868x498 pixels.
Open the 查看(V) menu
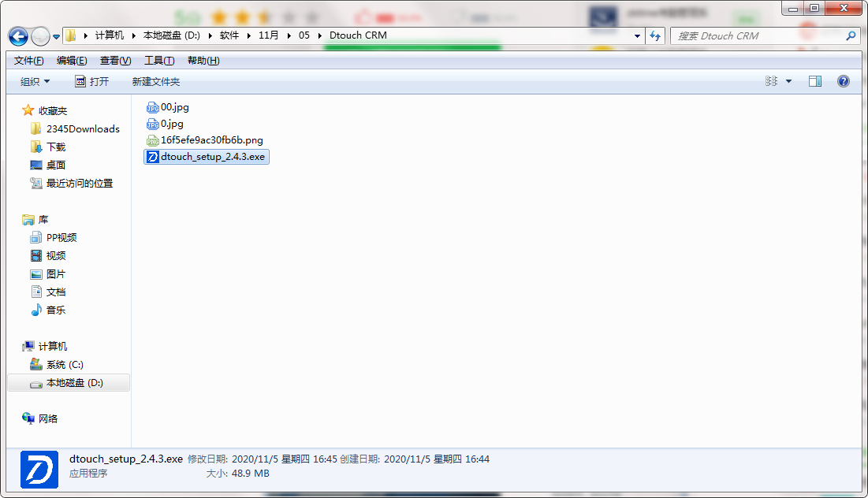115,61
